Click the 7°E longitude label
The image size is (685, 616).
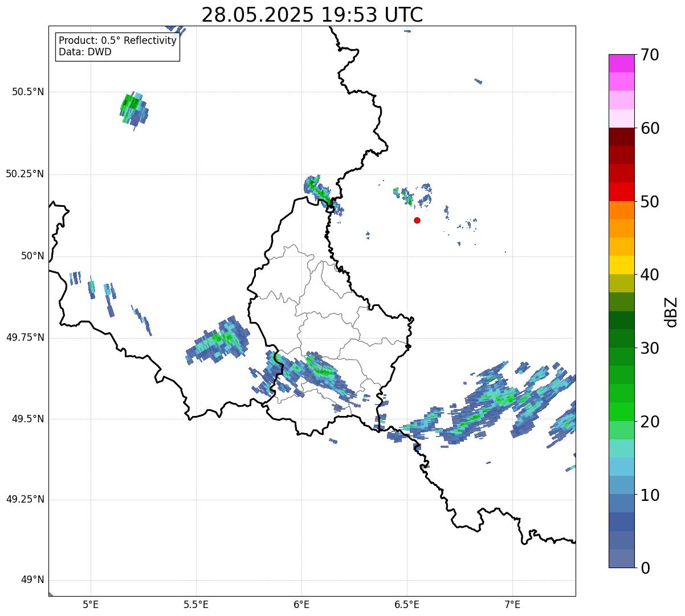513,605
